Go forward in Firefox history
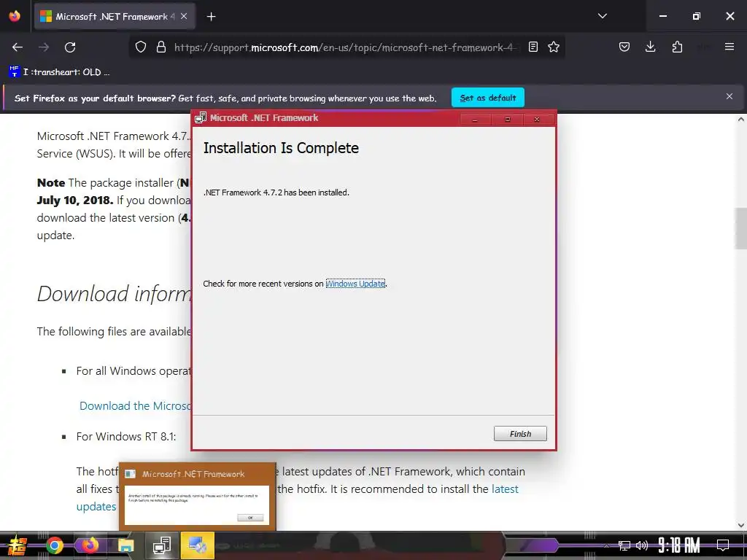The height and width of the screenshot is (560, 747). coord(44,47)
